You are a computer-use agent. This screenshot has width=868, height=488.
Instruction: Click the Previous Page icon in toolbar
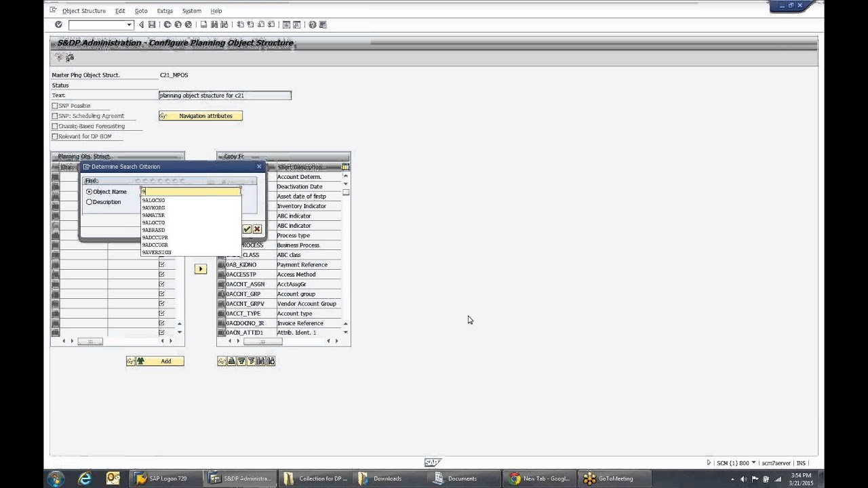(250, 24)
